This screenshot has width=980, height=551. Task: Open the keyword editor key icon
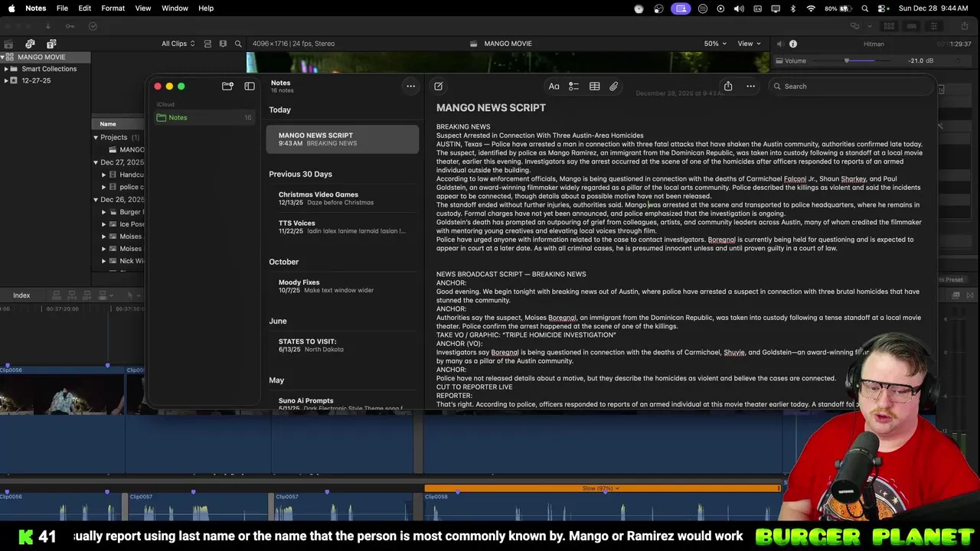click(x=70, y=26)
